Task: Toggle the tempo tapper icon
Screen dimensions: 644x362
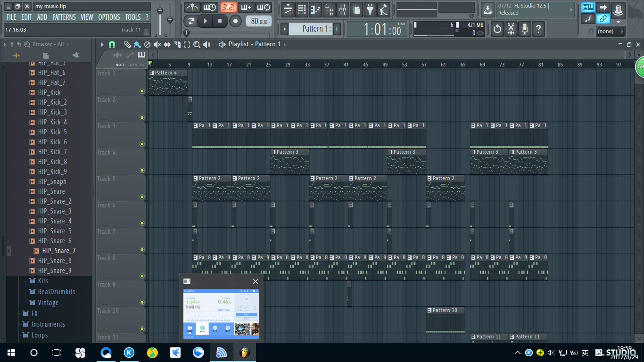Action: coord(384,9)
